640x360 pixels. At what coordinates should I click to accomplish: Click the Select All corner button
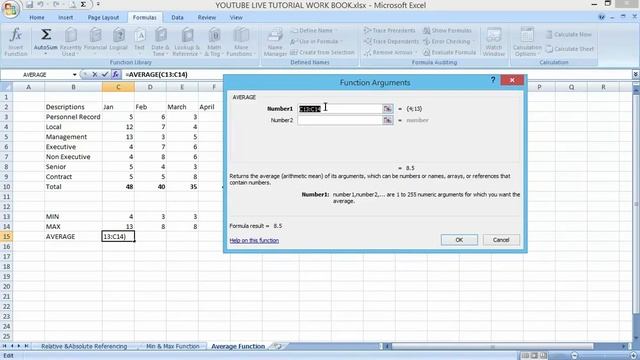[x=6, y=87]
